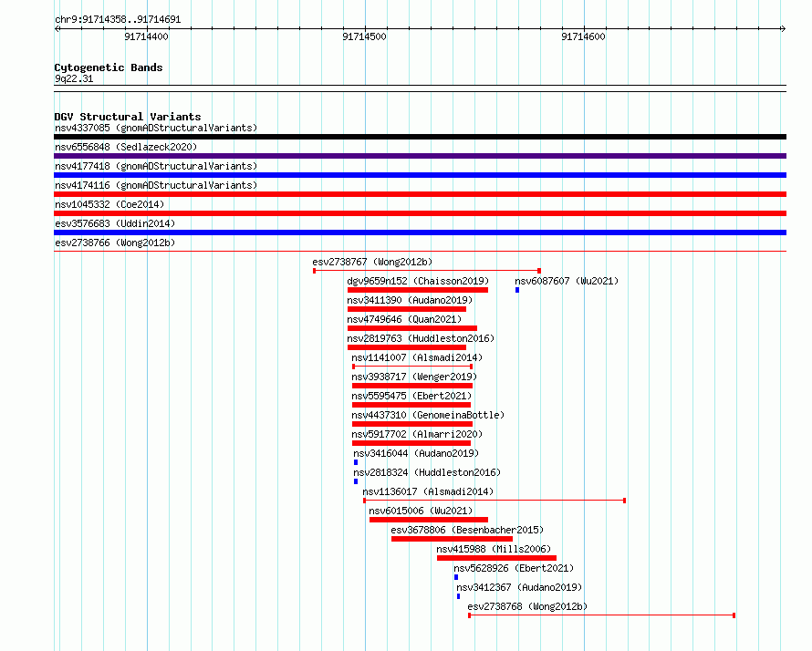812x651 pixels.
Task: Click ruler position 91714500
Action: pos(365,36)
